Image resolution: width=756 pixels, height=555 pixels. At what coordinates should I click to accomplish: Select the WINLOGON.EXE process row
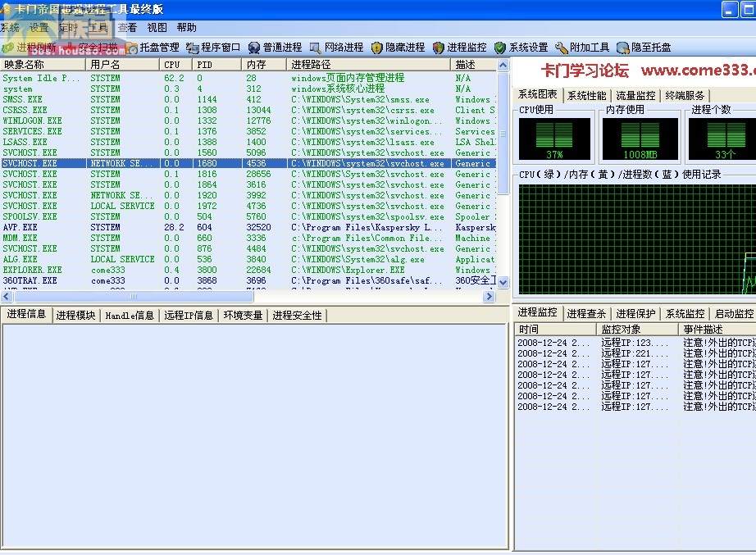coord(248,121)
